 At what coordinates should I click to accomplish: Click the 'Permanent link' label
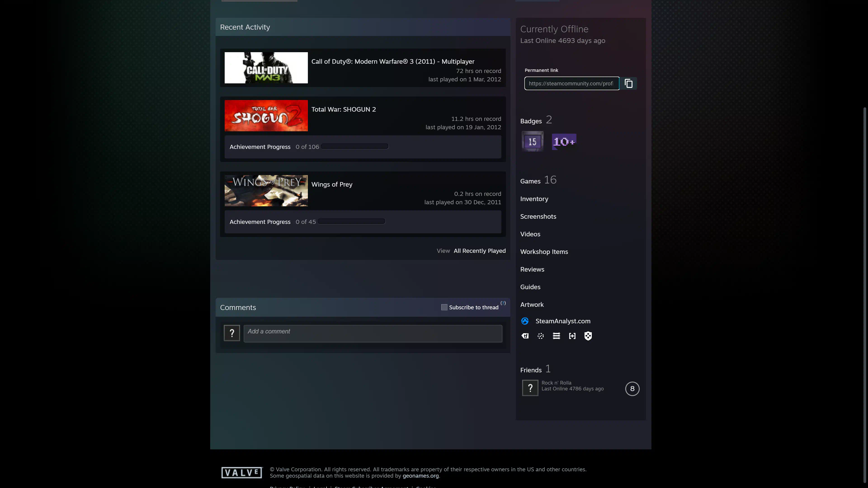(x=541, y=70)
